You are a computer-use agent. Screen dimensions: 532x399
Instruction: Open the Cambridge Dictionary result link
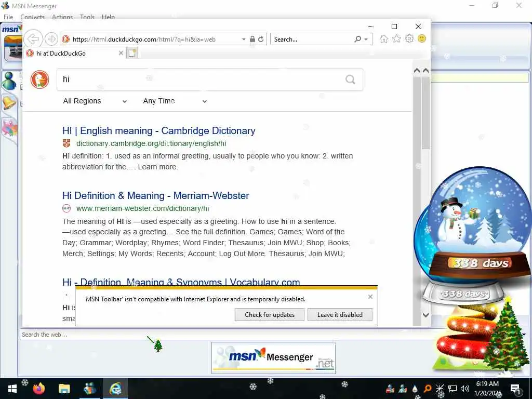click(x=159, y=130)
